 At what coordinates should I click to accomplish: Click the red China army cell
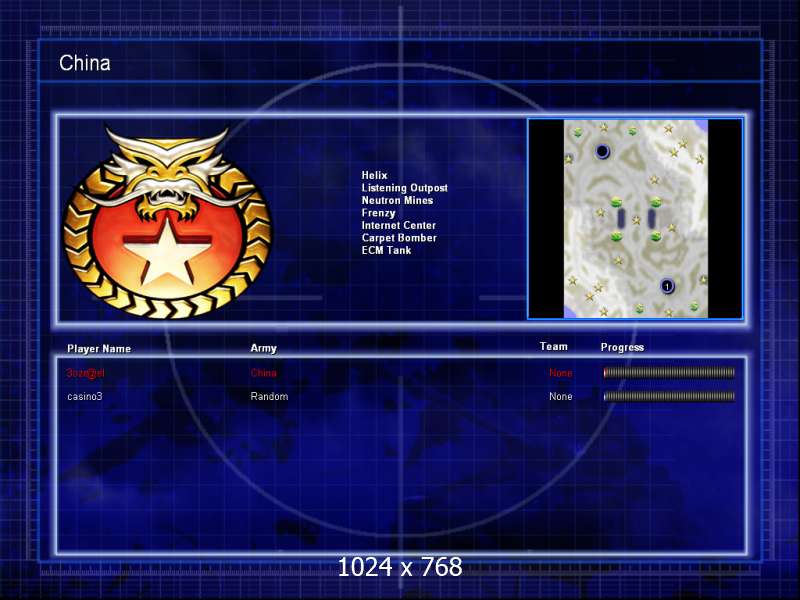[263, 373]
